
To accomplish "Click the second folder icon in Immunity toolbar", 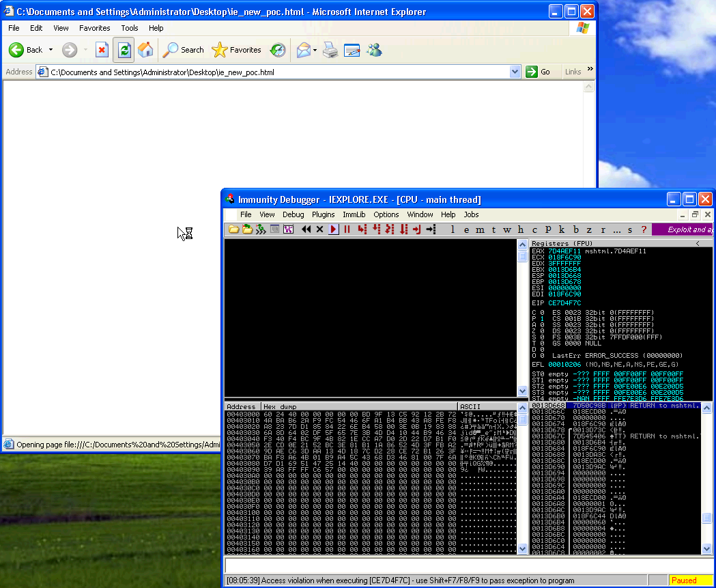I will [247, 229].
